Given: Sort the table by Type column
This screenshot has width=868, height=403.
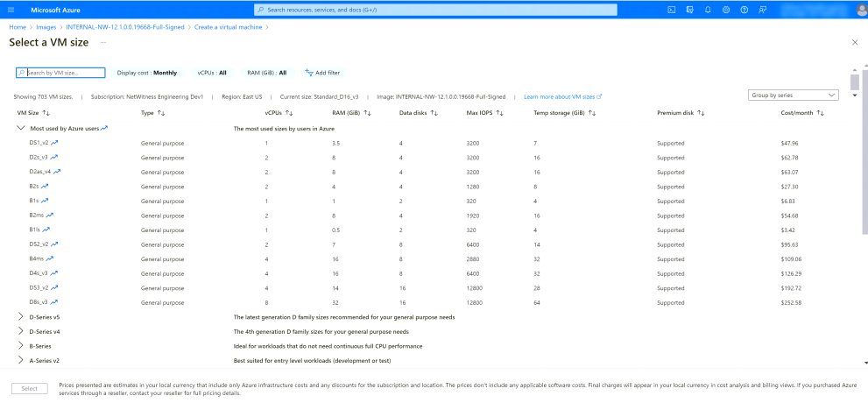Looking at the screenshot, I should [x=152, y=113].
